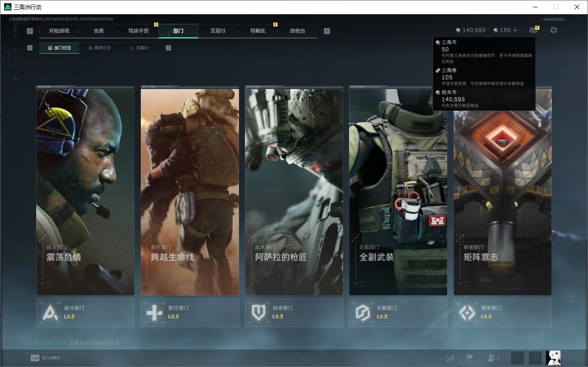Image resolution: width=588 pixels, height=367 pixels.
Task: Close the 三角洲行动 window
Action: pos(577,7)
